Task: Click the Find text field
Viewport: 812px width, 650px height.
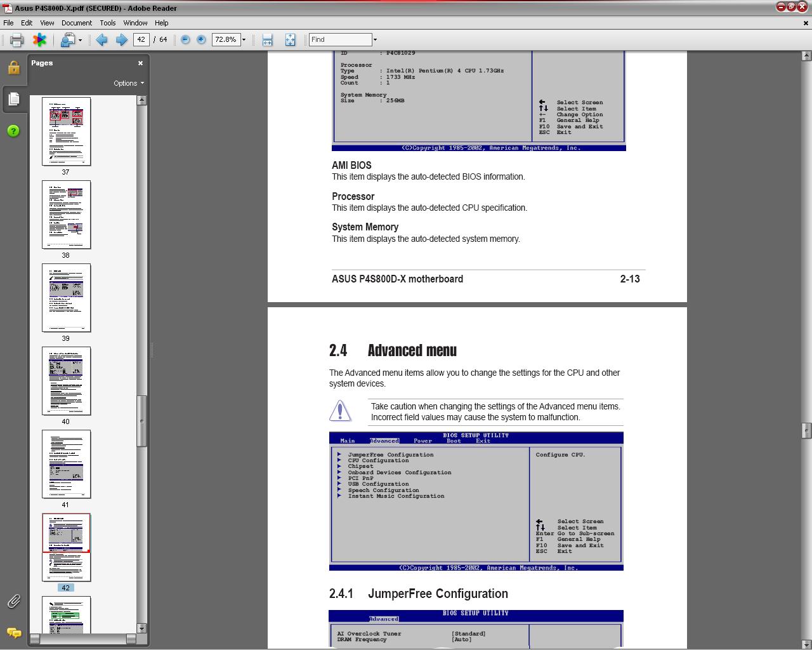Action: [340, 39]
